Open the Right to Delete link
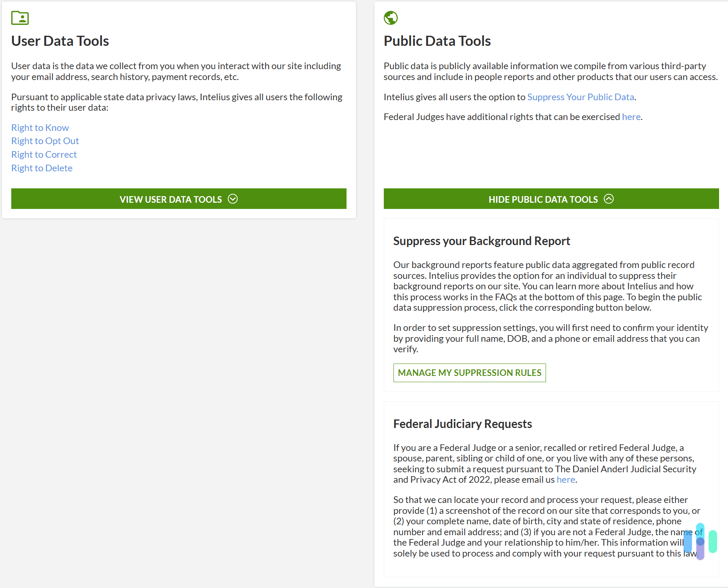Screen dimensions: 728x588 42,168
